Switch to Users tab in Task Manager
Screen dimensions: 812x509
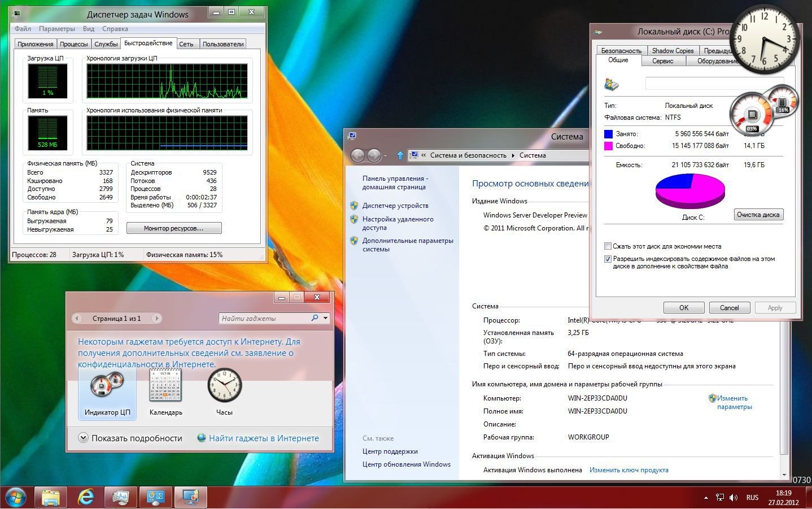(223, 44)
